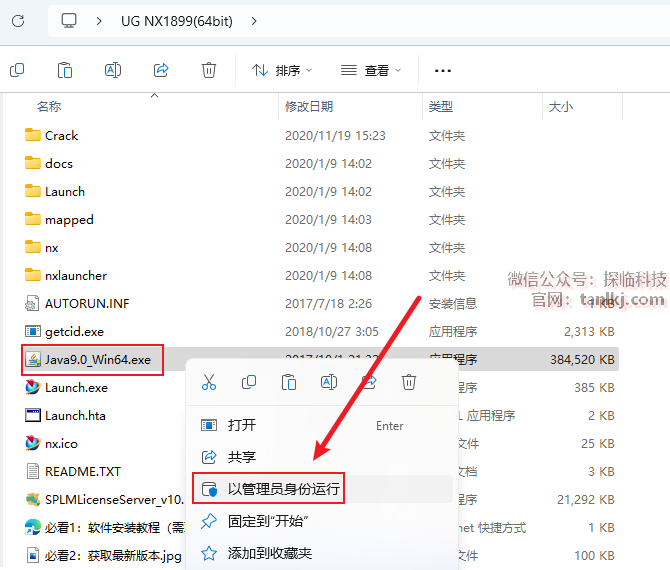Click the Paste icon in the toolbar
This screenshot has height=570, width=670.
click(65, 70)
